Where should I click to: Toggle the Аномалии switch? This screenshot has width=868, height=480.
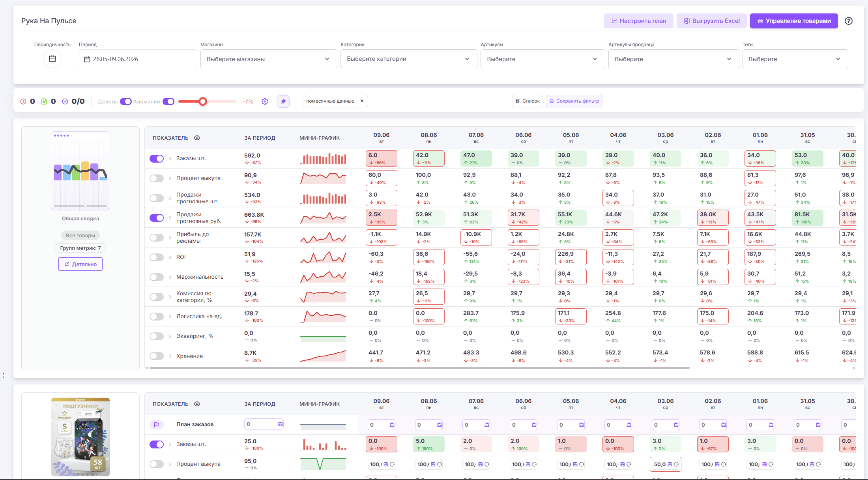168,101
